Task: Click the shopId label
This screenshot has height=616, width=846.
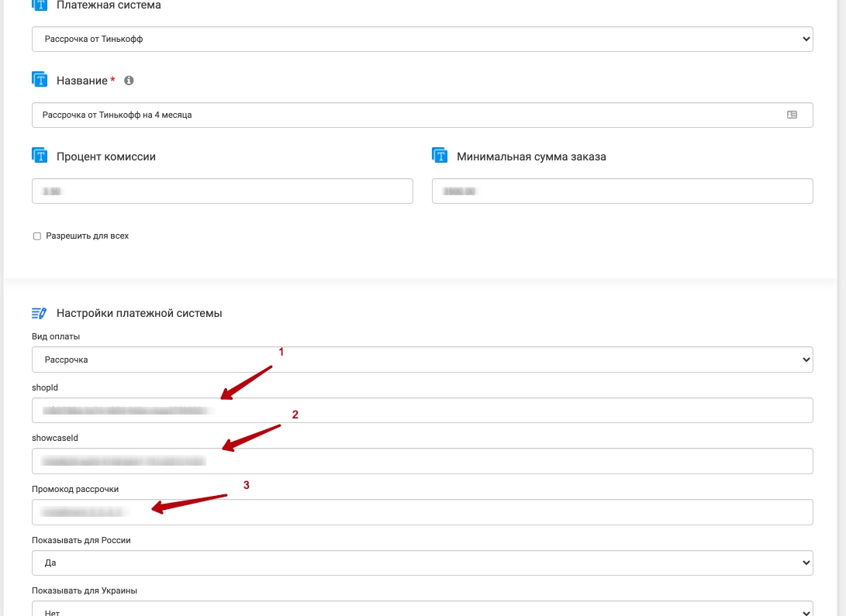Action: (45, 387)
